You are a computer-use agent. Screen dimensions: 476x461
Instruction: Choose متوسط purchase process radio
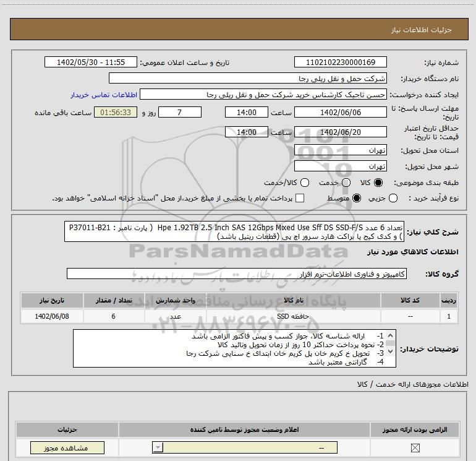tap(357, 198)
